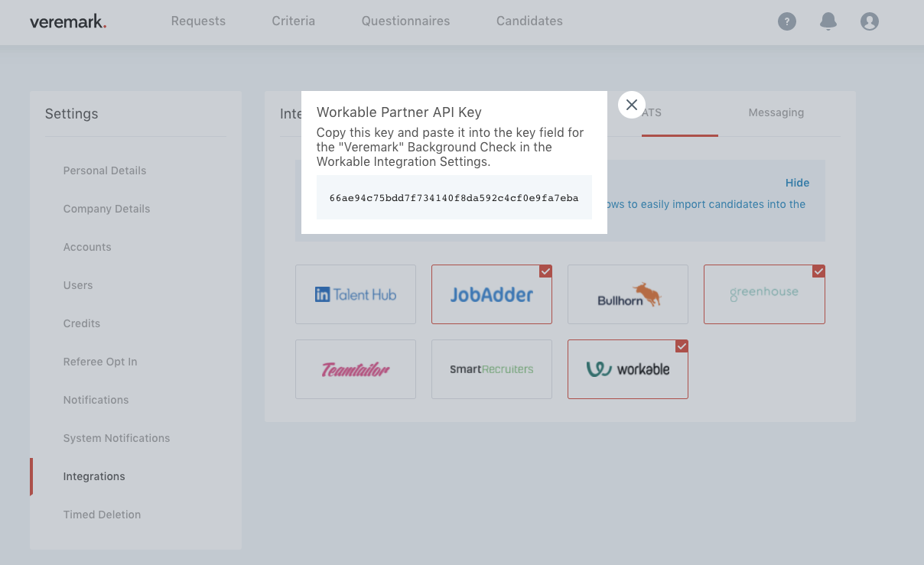Go to Questionnaires in top navigation

click(x=406, y=21)
